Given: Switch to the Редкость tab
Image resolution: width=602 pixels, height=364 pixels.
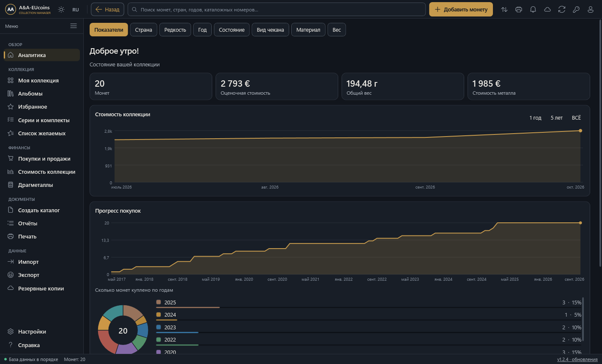Looking at the screenshot, I should [x=175, y=30].
